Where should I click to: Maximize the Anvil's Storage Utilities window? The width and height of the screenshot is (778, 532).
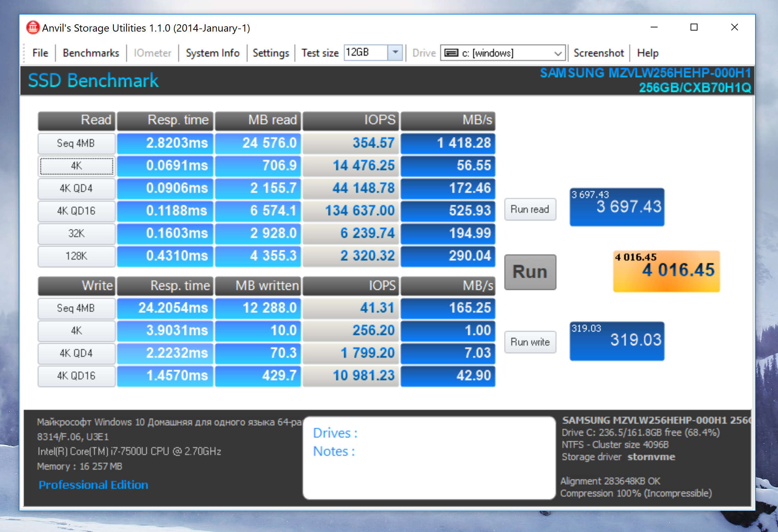coord(694,27)
